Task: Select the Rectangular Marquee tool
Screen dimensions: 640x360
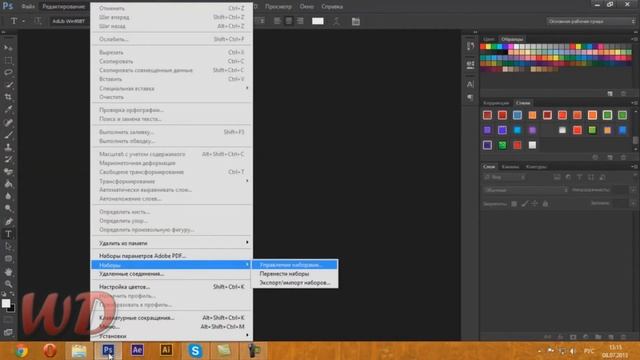Action: 8,60
